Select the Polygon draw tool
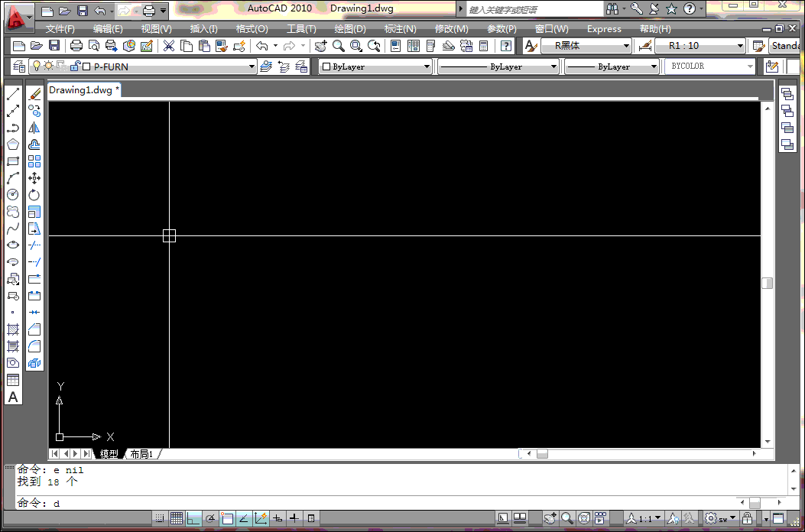Image resolution: width=805 pixels, height=532 pixels. 13,144
